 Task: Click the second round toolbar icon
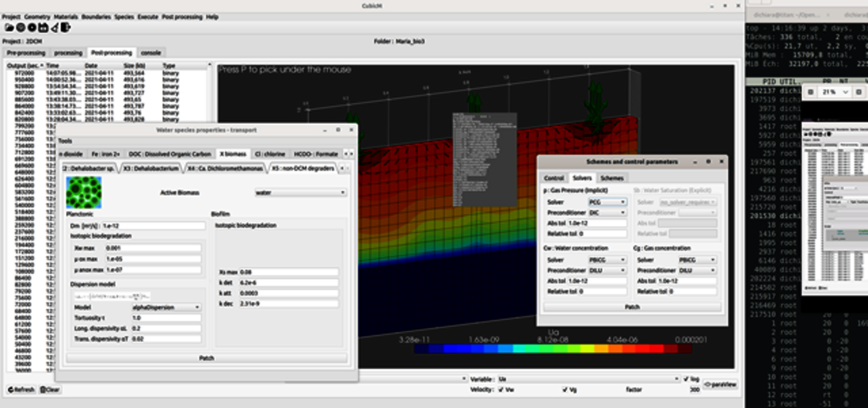(21, 27)
